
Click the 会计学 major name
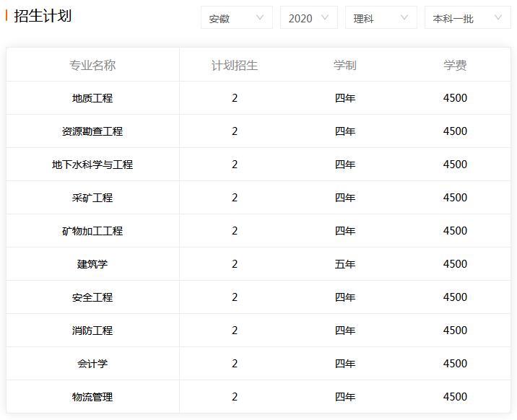pos(92,364)
